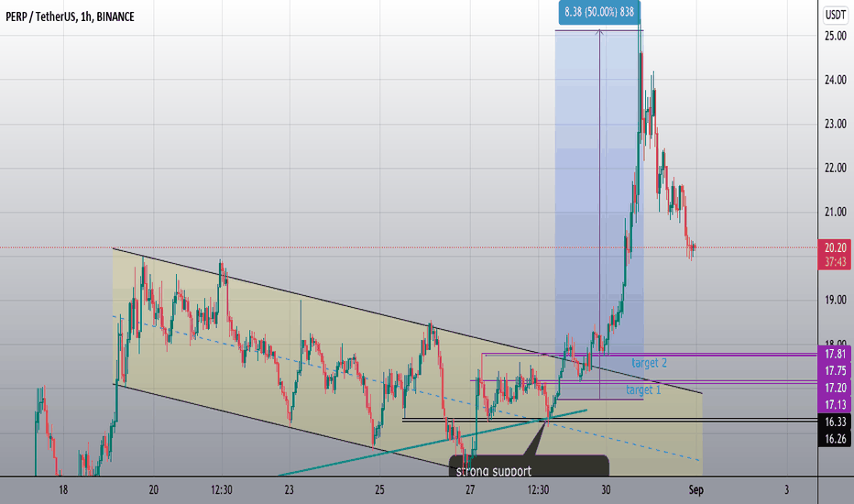Image resolution: width=854 pixels, height=504 pixels.
Task: Click the 8.38 (50.00%) 838 measurement label
Action: (599, 12)
